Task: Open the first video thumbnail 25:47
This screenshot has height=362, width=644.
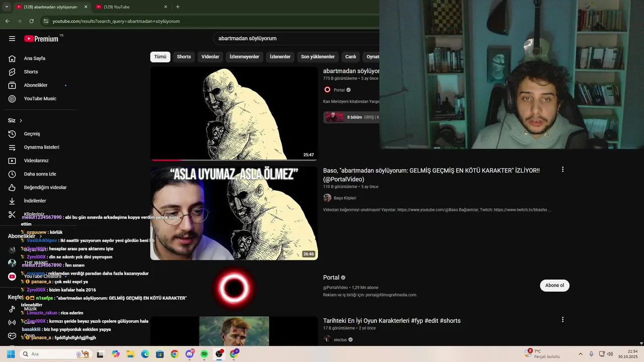Action: (x=234, y=113)
